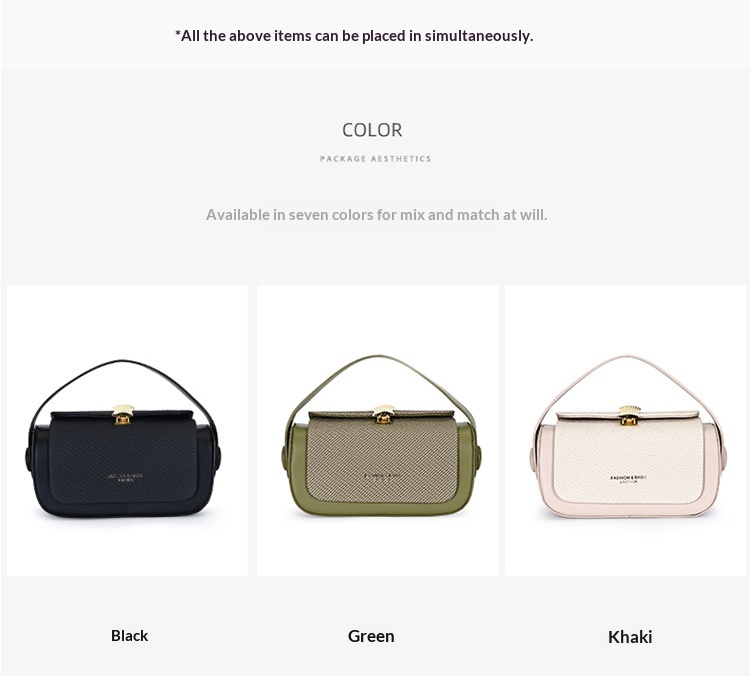This screenshot has height=676, width=750.
Task: Click the 'Available in seven colors' text
Action: (376, 215)
